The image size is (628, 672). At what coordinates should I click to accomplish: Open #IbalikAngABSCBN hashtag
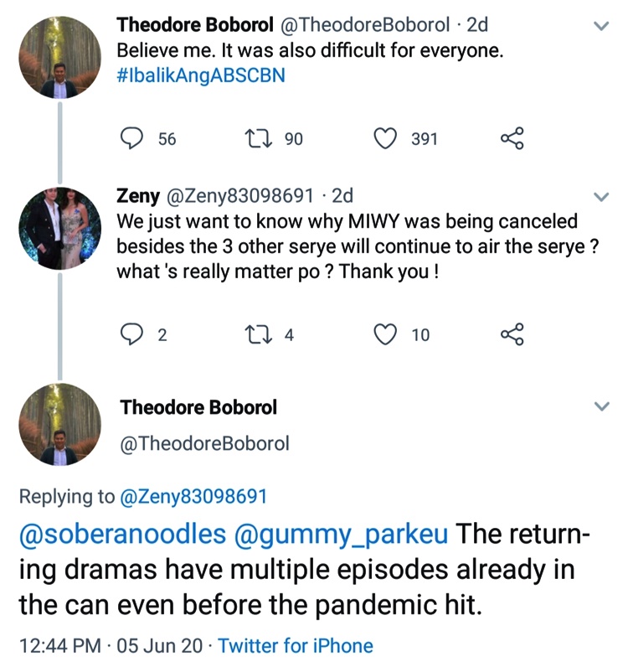(201, 75)
